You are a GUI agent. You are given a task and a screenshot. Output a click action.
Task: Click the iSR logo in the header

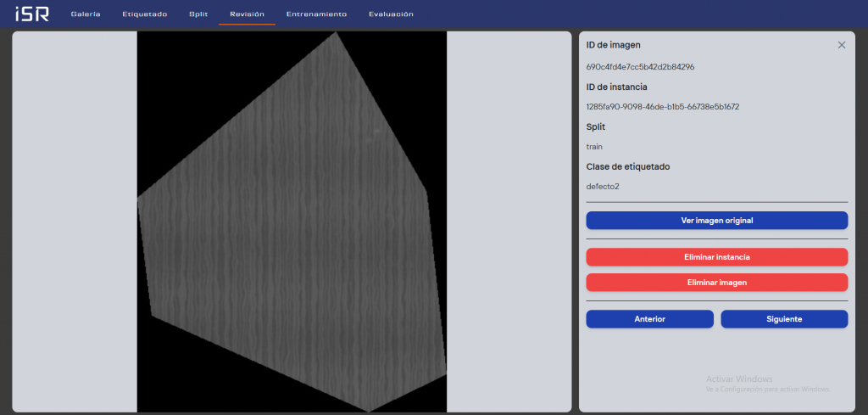coord(32,14)
